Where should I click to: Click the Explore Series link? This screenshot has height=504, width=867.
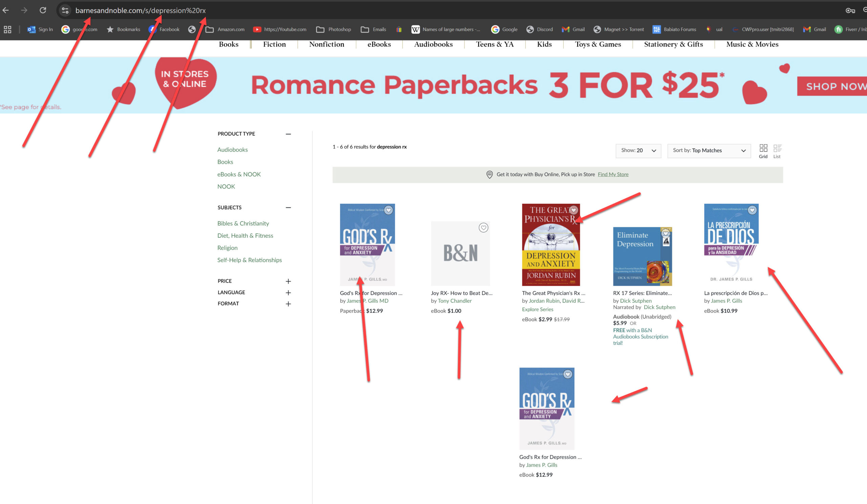coord(537,309)
